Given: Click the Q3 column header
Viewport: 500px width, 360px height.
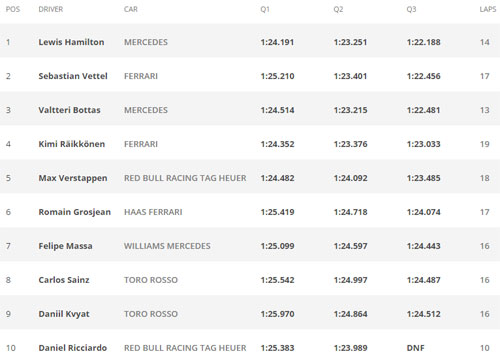Looking at the screenshot, I should point(411,9).
